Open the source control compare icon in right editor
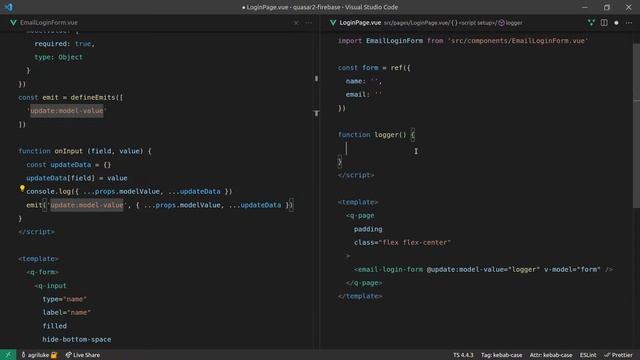 point(591,23)
